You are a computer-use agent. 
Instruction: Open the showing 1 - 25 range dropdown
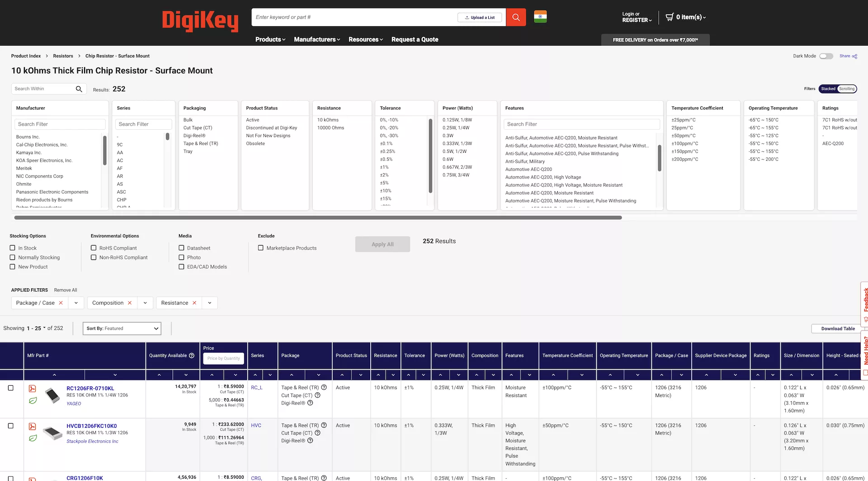tap(36, 328)
